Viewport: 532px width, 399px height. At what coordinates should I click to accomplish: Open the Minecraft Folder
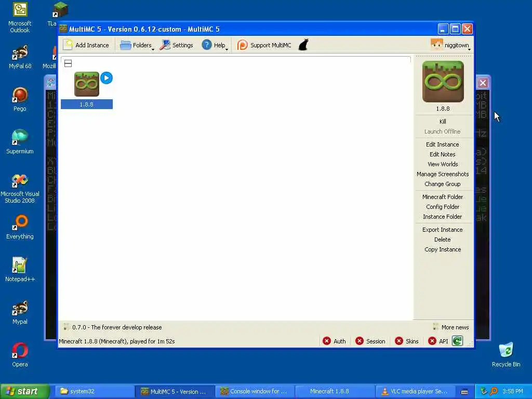pos(443,197)
